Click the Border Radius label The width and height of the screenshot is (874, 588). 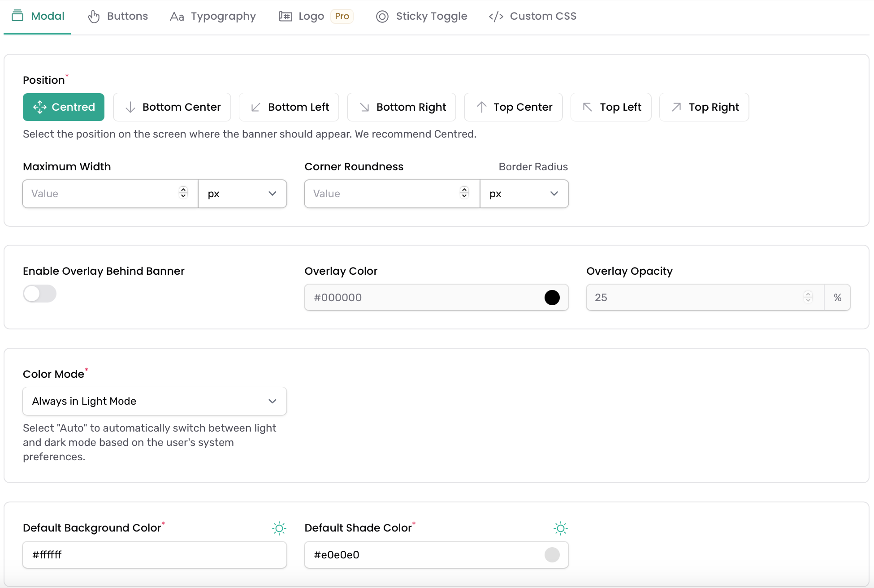[533, 167]
